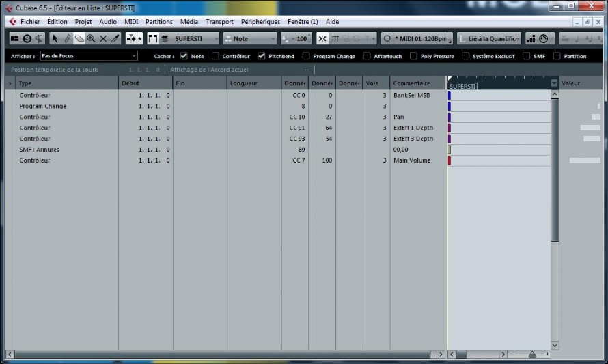
Task: Open the ruler options dropdown arrow
Action: point(554,83)
